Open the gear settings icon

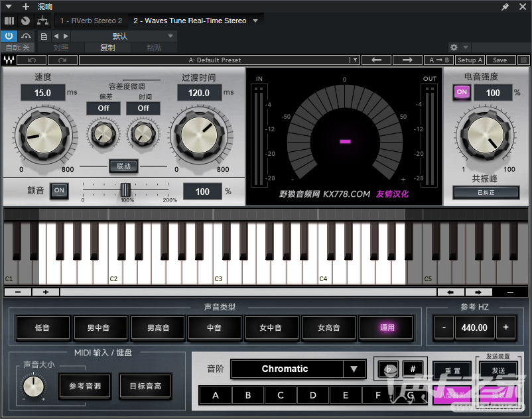point(454,47)
